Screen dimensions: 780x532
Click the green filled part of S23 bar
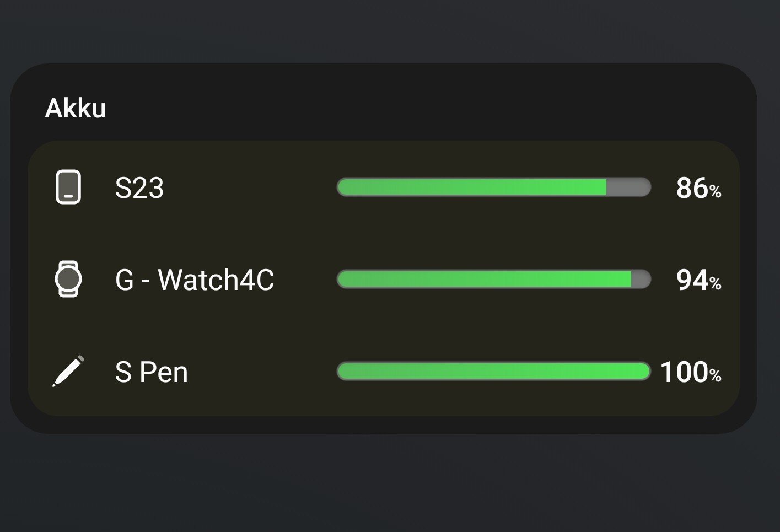click(x=471, y=187)
